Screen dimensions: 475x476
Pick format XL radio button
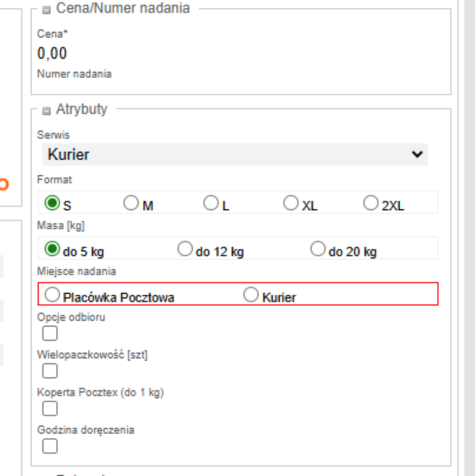[x=291, y=203]
